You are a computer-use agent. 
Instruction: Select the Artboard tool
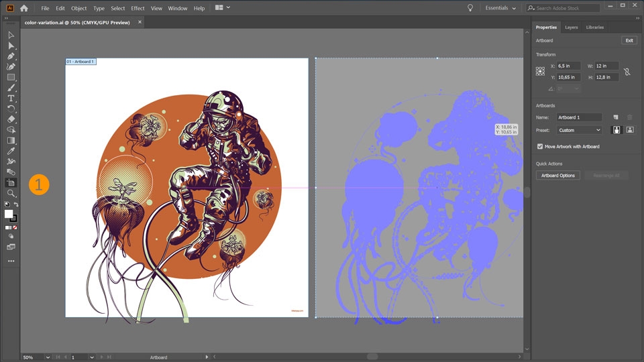tap(11, 182)
